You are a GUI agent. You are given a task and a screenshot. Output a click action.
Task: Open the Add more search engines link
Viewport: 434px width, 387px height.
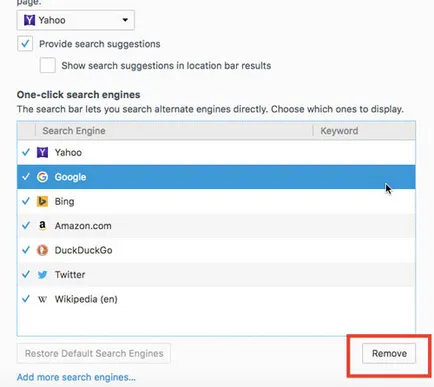(76, 377)
